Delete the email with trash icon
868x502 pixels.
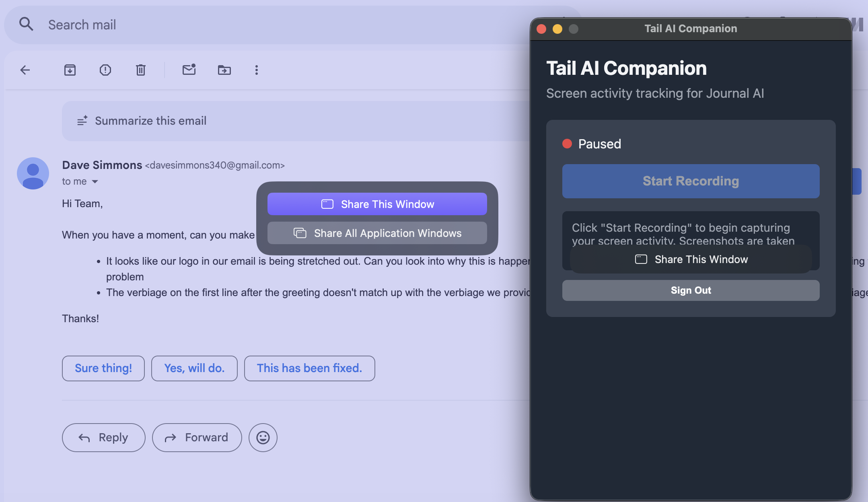[x=140, y=70]
